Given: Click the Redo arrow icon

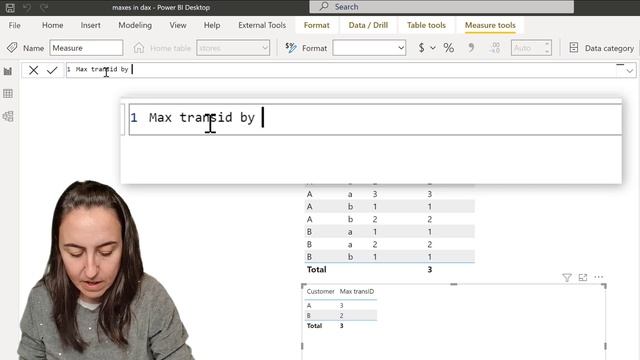Looking at the screenshot, I should pyautogui.click(x=44, y=7).
